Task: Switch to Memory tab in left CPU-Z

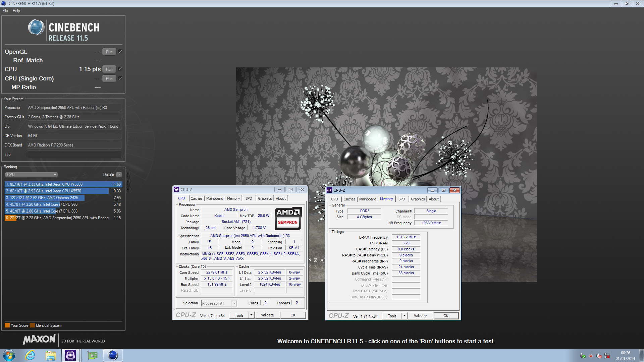Action: coord(233,198)
